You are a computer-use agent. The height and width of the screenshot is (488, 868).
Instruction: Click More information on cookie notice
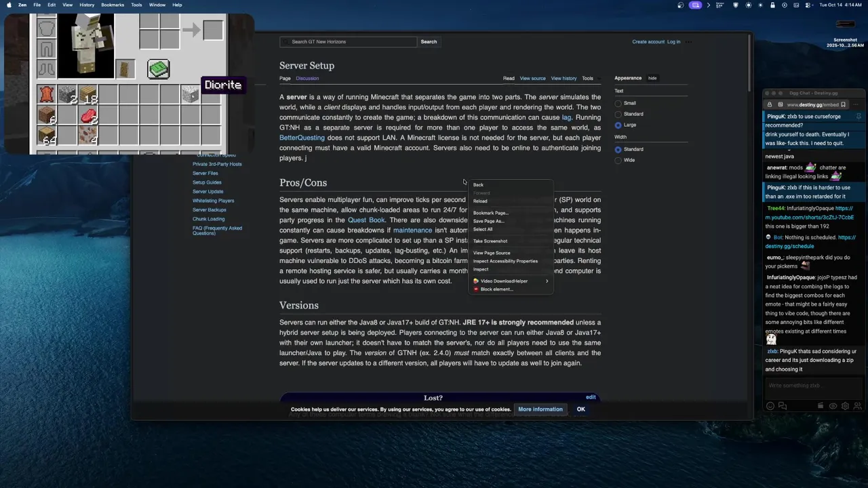pos(540,409)
